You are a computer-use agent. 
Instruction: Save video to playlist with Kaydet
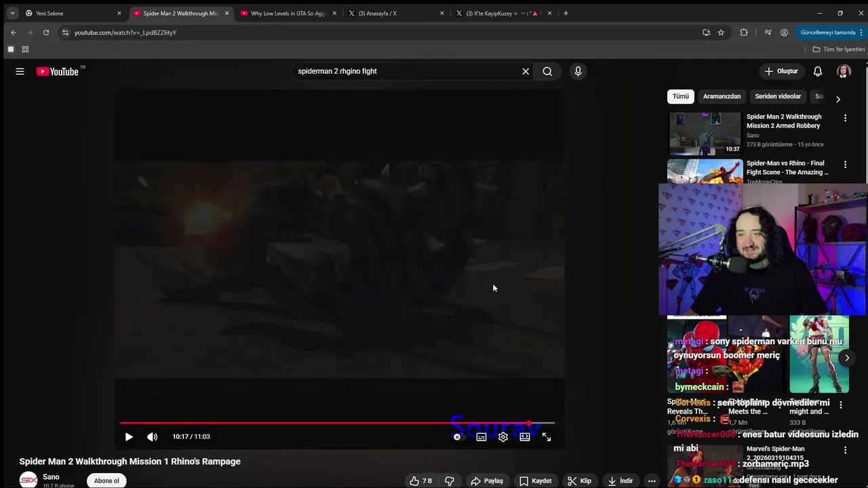point(536,481)
